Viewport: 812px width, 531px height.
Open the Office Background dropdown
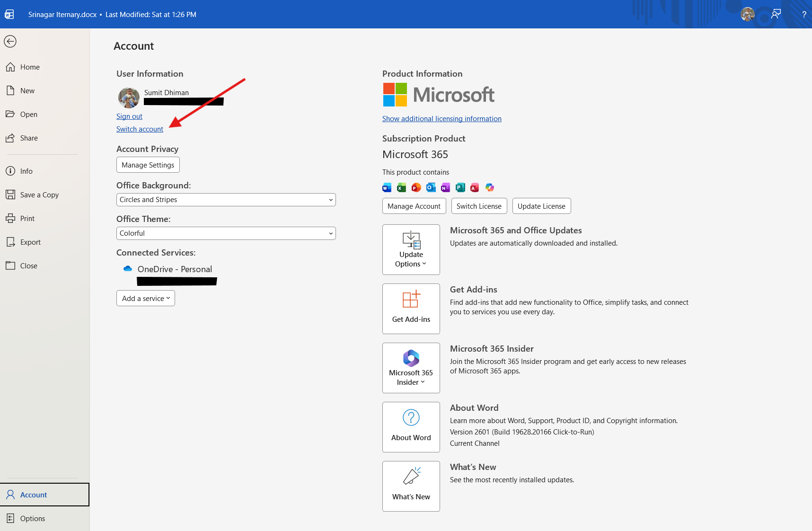(x=226, y=200)
